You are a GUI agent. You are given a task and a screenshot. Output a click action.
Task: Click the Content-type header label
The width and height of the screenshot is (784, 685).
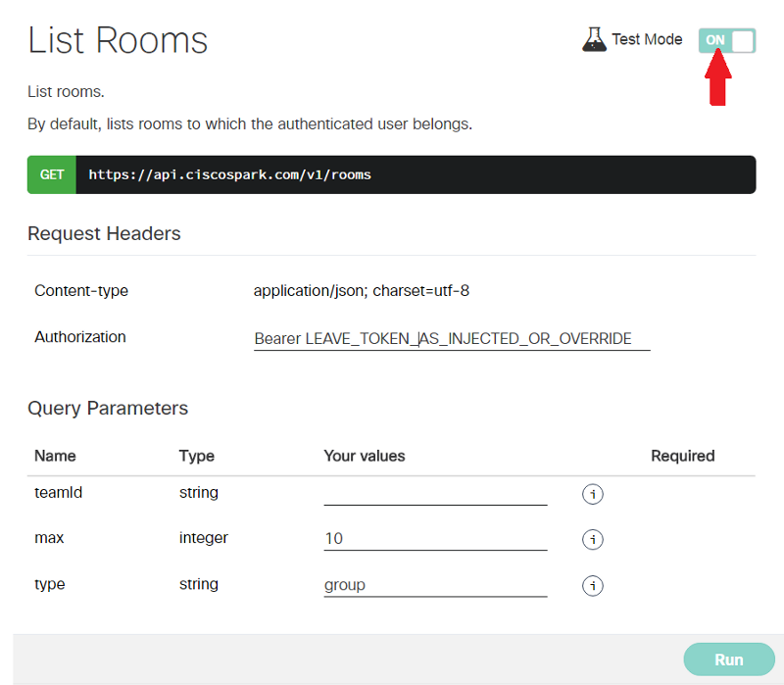(x=81, y=290)
